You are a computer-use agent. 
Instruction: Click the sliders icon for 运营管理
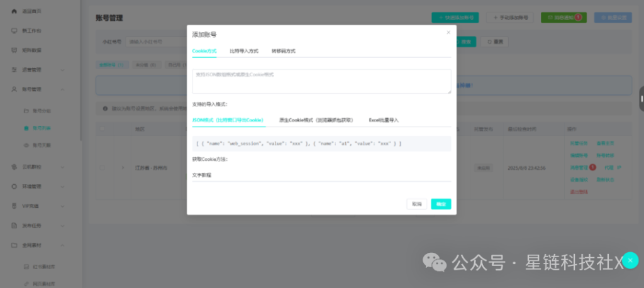pyautogui.click(x=14, y=70)
